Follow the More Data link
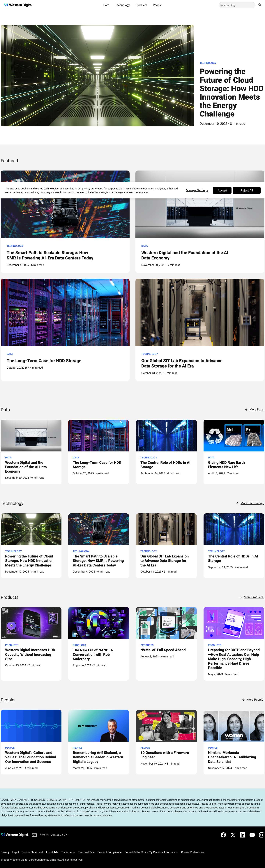This screenshot has height=868, width=265. click(x=256, y=409)
